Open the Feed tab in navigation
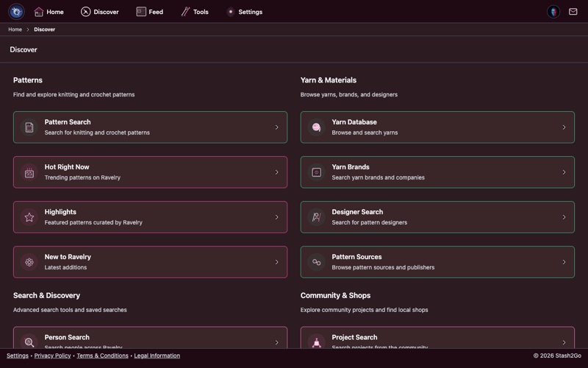Screen dimensions: 588x368 click(150, 12)
